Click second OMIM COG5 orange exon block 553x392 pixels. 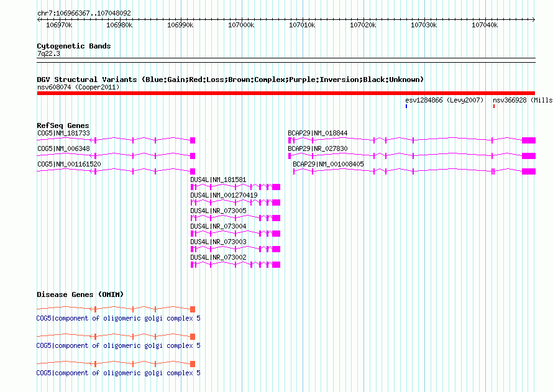[x=193, y=337]
